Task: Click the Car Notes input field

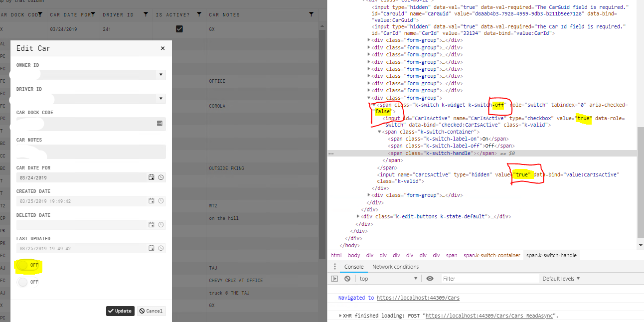Action: point(91,151)
